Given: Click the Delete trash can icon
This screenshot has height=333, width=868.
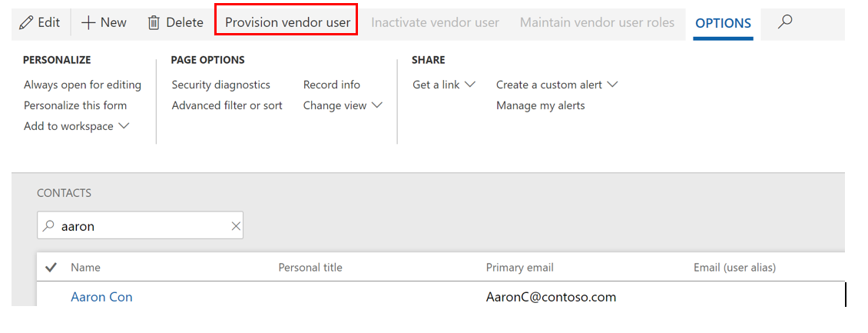Looking at the screenshot, I should point(154,23).
